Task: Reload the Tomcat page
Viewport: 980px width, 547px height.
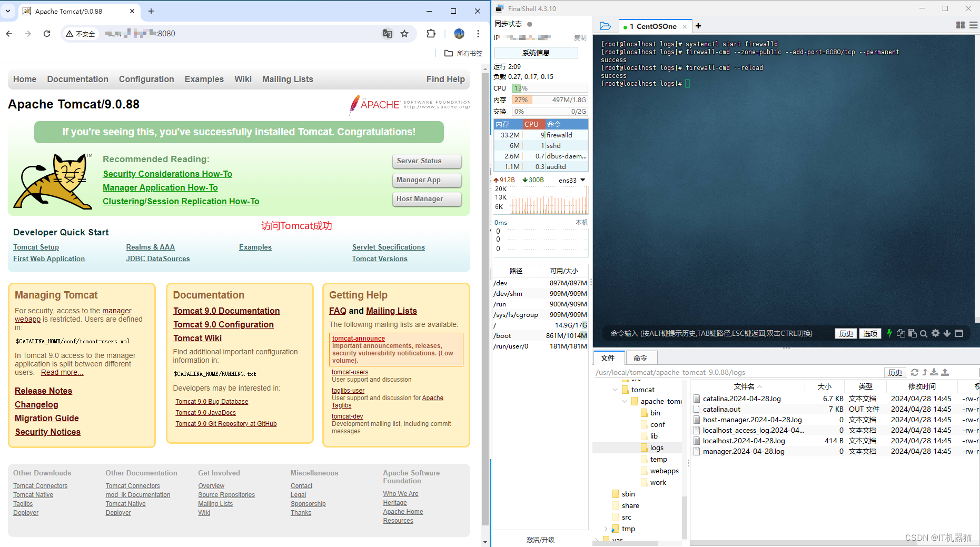Action: 47,34
